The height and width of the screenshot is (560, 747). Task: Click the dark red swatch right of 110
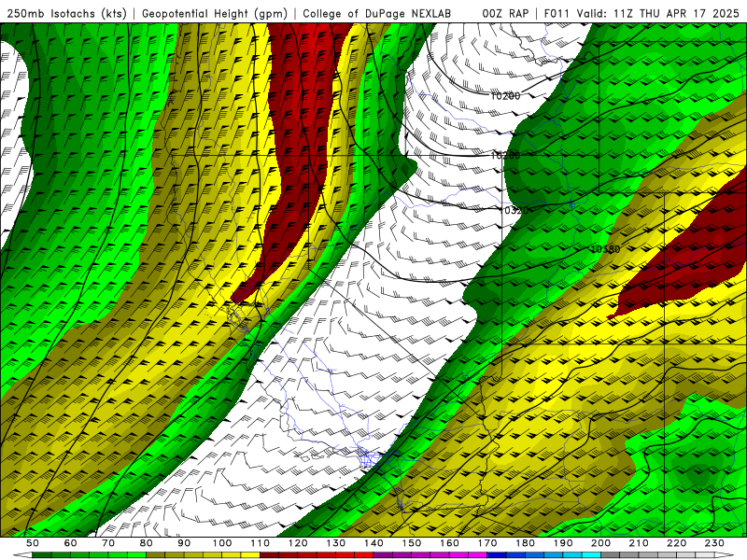click(x=269, y=554)
